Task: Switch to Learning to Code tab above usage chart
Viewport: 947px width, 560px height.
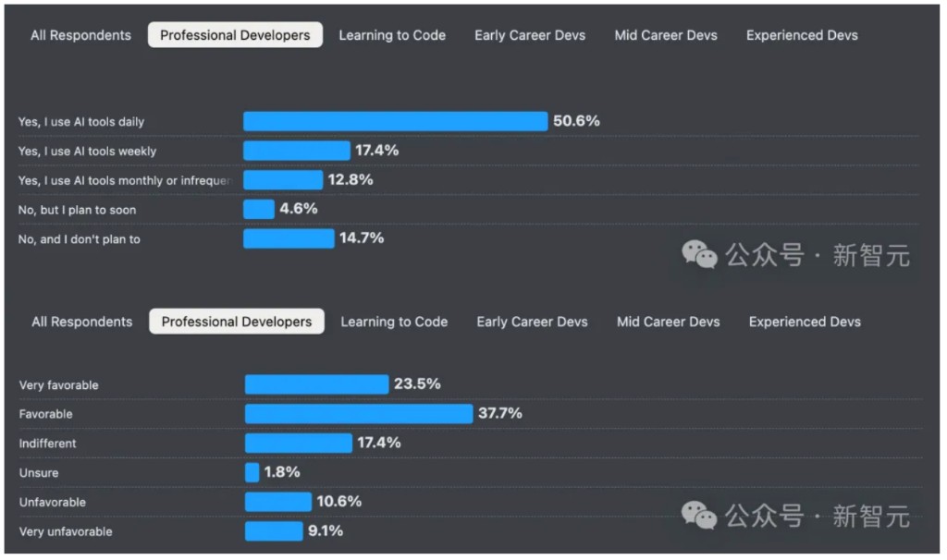Action: [x=392, y=35]
